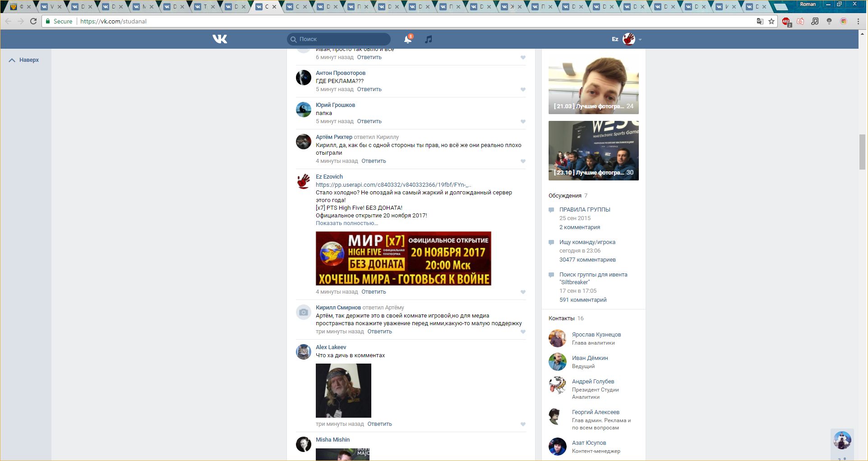
Task: Open the music player note icon
Action: pos(429,39)
